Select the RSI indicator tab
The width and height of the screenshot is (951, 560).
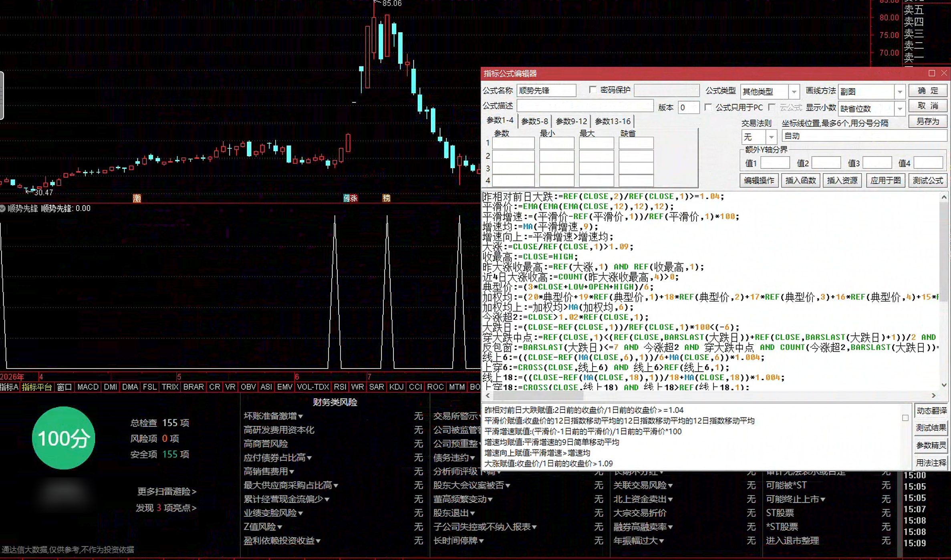340,387
